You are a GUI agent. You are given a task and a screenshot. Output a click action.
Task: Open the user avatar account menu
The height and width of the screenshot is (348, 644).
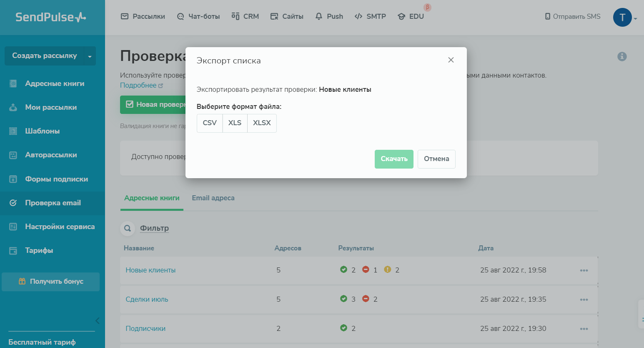point(622,18)
